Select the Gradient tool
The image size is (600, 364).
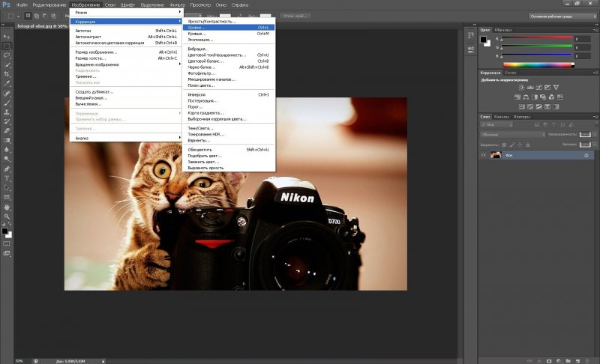[7, 140]
